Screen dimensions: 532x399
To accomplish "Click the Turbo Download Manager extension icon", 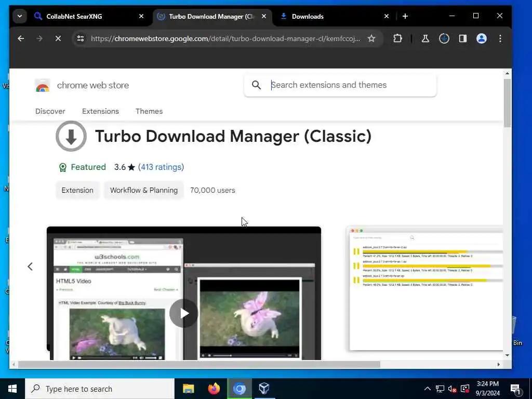I will 71,136.
